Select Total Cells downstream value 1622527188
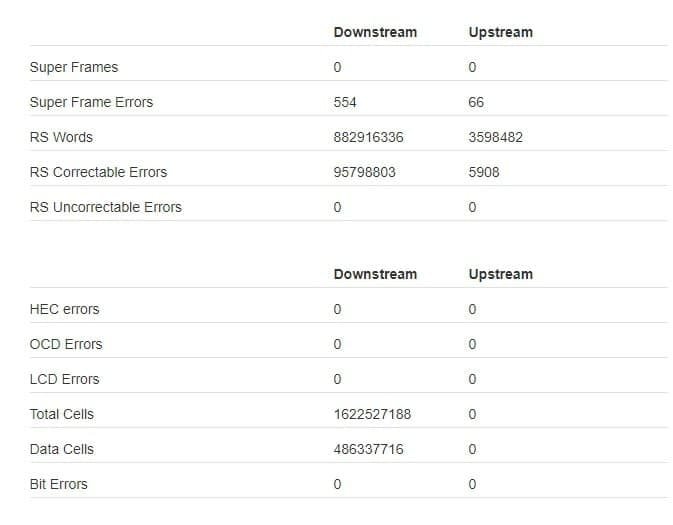Viewport: 673px width, 525px height. (372, 414)
